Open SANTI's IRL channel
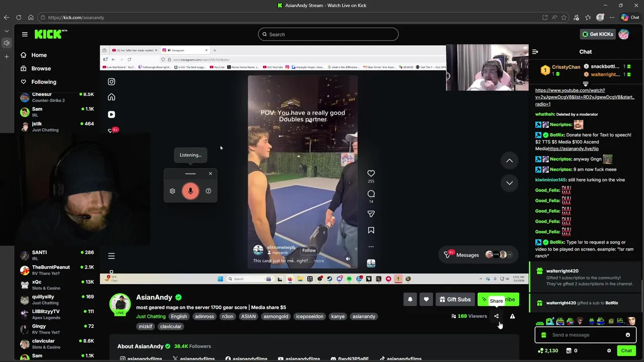Viewport: 644px width, 362px height. [x=57, y=255]
